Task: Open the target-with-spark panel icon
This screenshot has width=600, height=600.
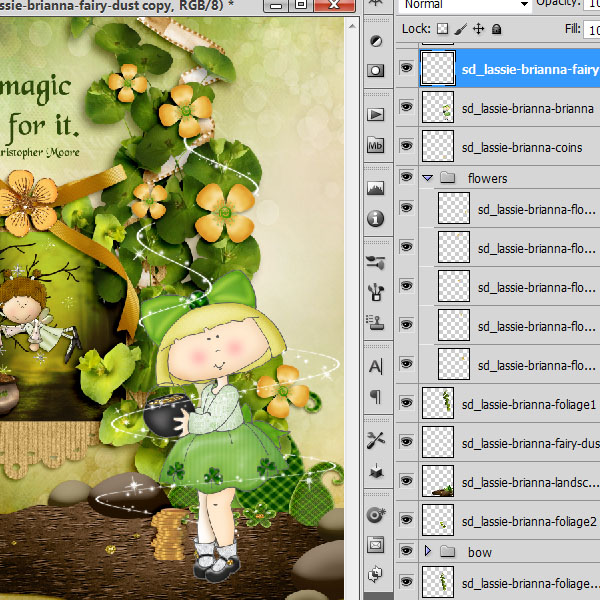Action: [x=376, y=515]
